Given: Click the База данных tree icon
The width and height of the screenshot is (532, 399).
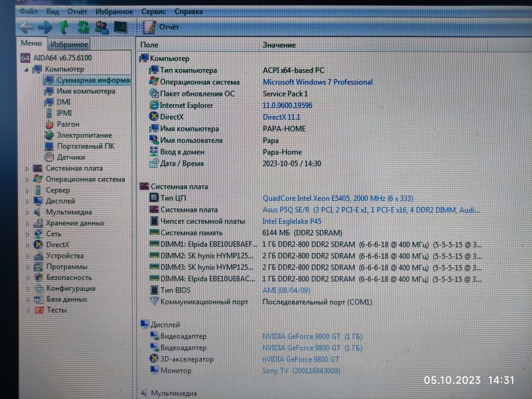Looking at the screenshot, I should (x=39, y=299).
